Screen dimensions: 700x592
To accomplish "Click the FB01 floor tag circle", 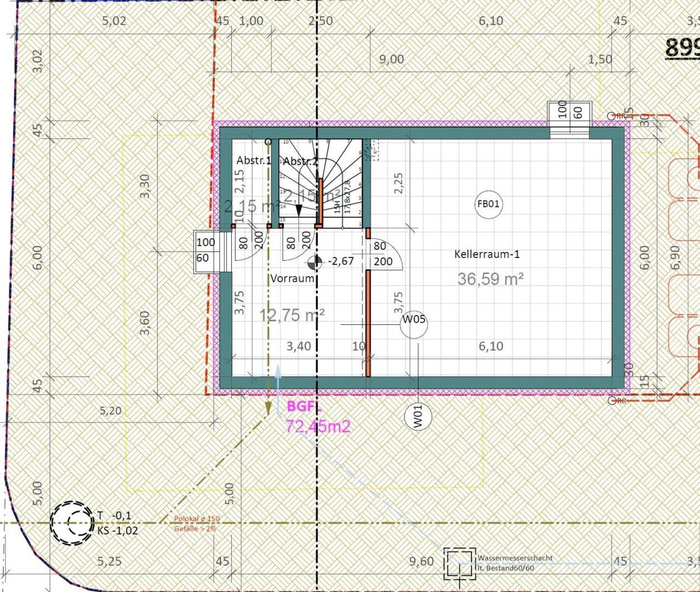I will click(488, 204).
